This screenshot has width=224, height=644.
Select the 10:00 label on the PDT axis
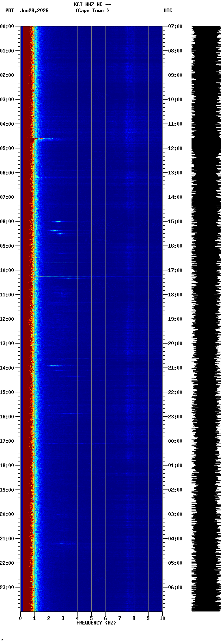coord(7,270)
